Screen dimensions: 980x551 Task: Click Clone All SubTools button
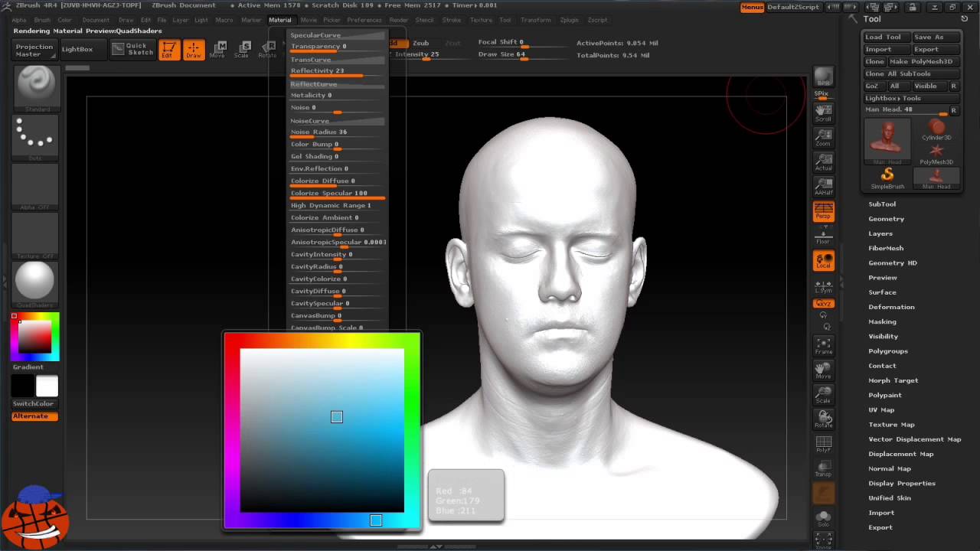[911, 73]
